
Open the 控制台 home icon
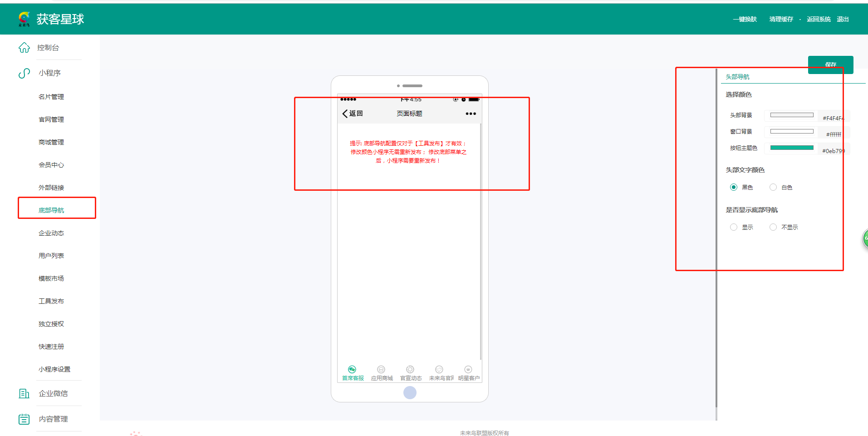[24, 48]
